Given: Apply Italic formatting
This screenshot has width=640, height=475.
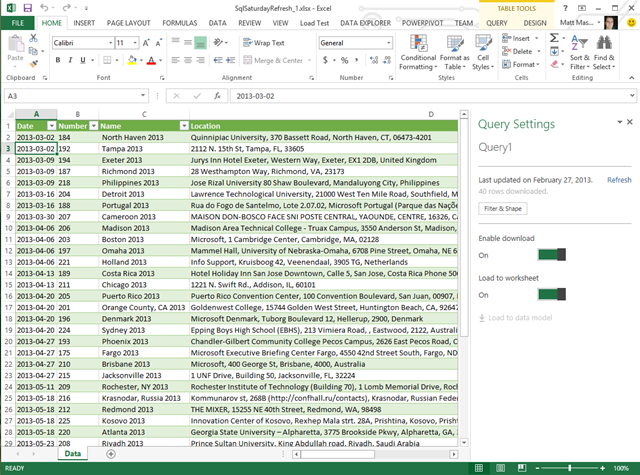Looking at the screenshot, I should [70, 60].
